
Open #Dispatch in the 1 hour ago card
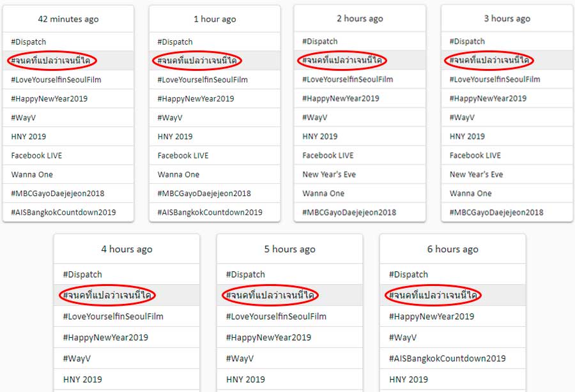175,41
